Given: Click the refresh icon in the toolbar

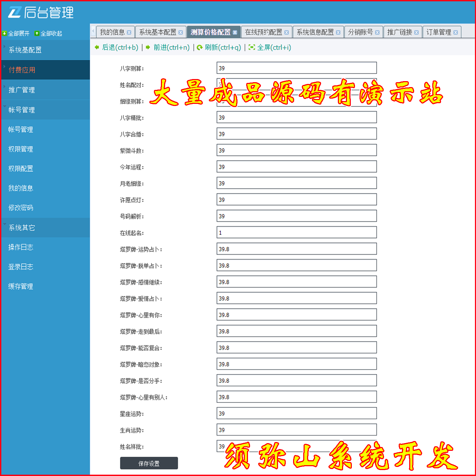Looking at the screenshot, I should point(200,48).
